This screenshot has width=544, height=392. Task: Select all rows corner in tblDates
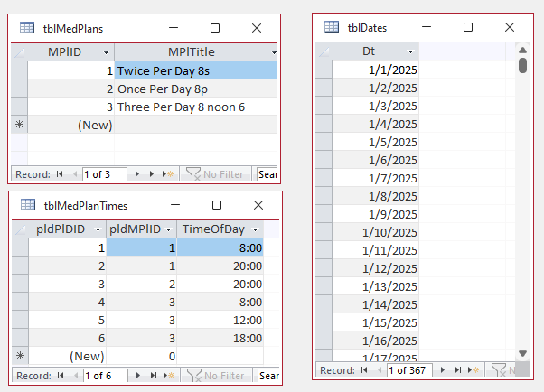[x=324, y=51]
